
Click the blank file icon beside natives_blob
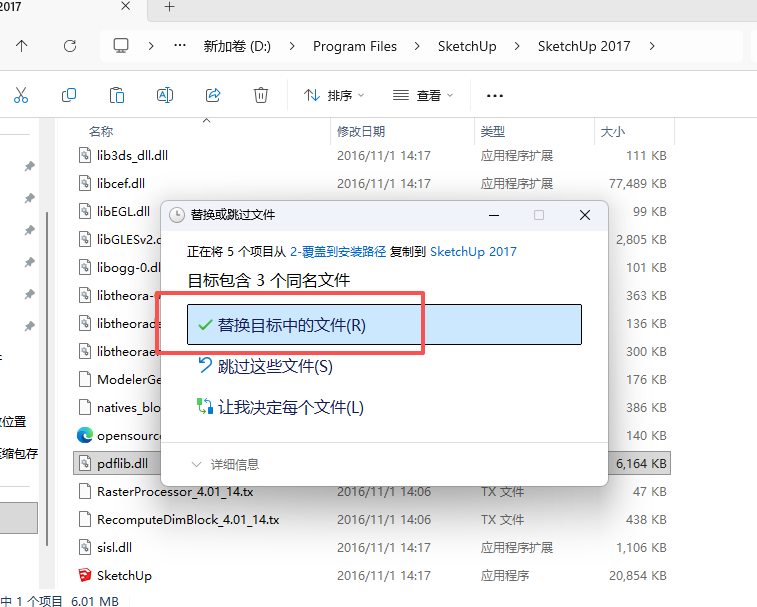coord(85,407)
